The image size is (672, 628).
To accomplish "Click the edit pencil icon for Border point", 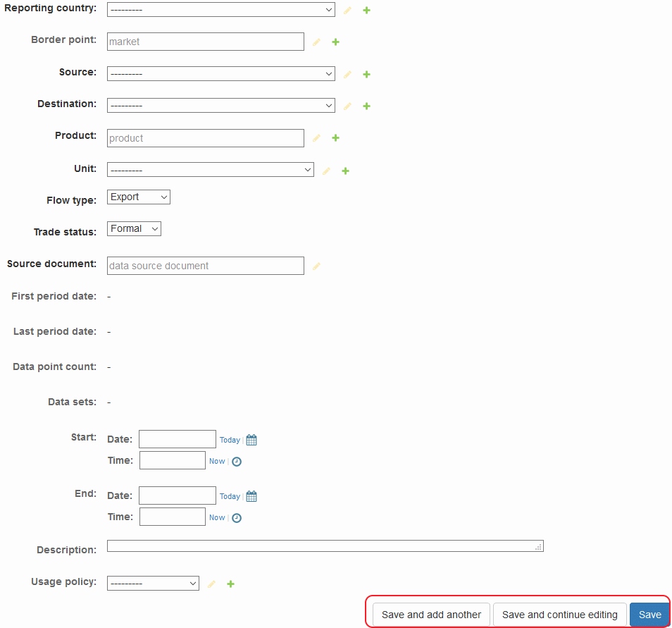I will 316,42.
